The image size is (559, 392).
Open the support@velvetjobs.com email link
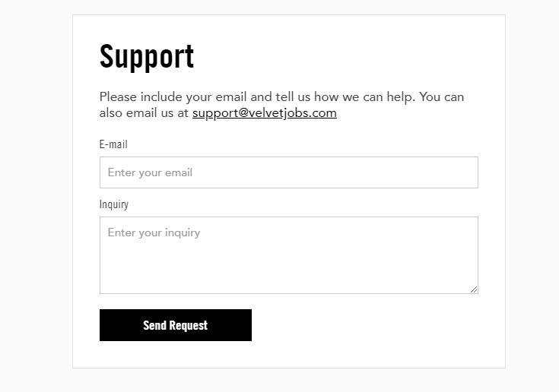tap(264, 113)
